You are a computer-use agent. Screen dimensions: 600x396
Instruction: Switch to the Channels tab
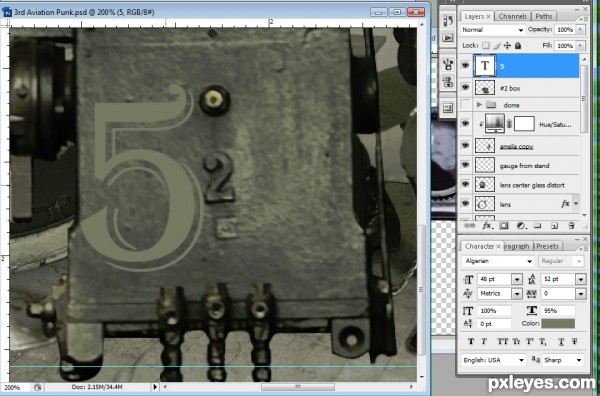512,16
